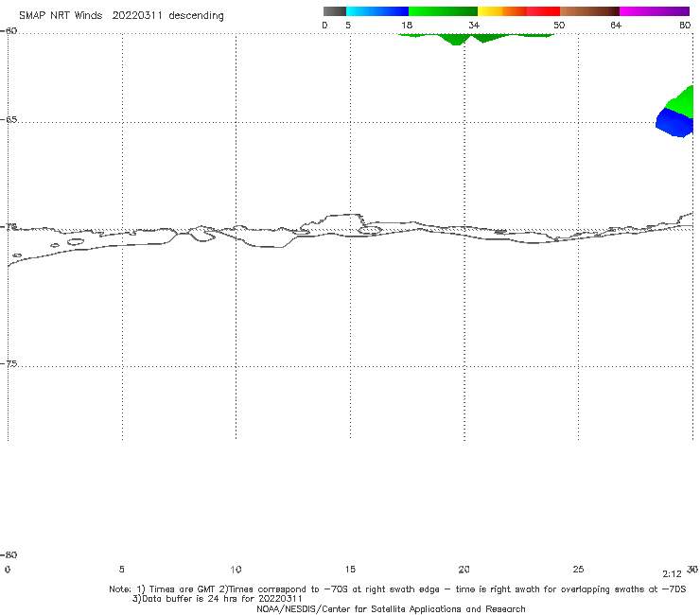
Task: Click the longitude axis label 5
Action: point(122,570)
